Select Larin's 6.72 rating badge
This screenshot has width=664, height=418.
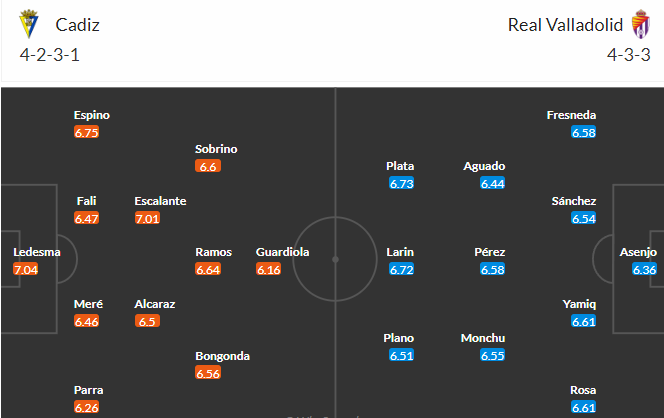[401, 269]
